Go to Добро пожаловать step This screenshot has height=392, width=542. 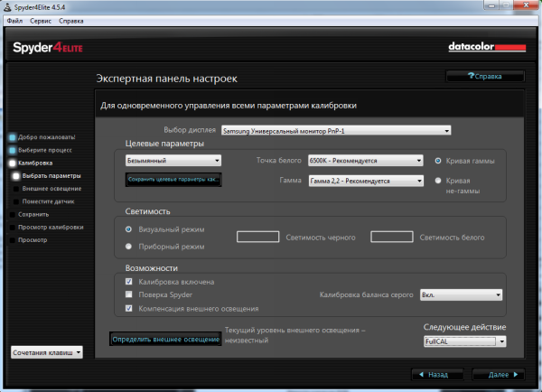[46, 137]
